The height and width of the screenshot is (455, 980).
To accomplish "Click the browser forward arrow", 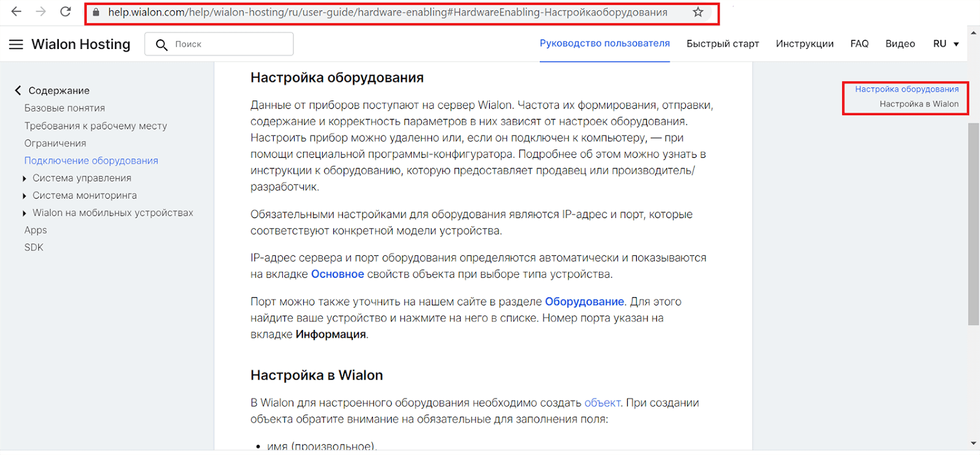I will tap(40, 12).
